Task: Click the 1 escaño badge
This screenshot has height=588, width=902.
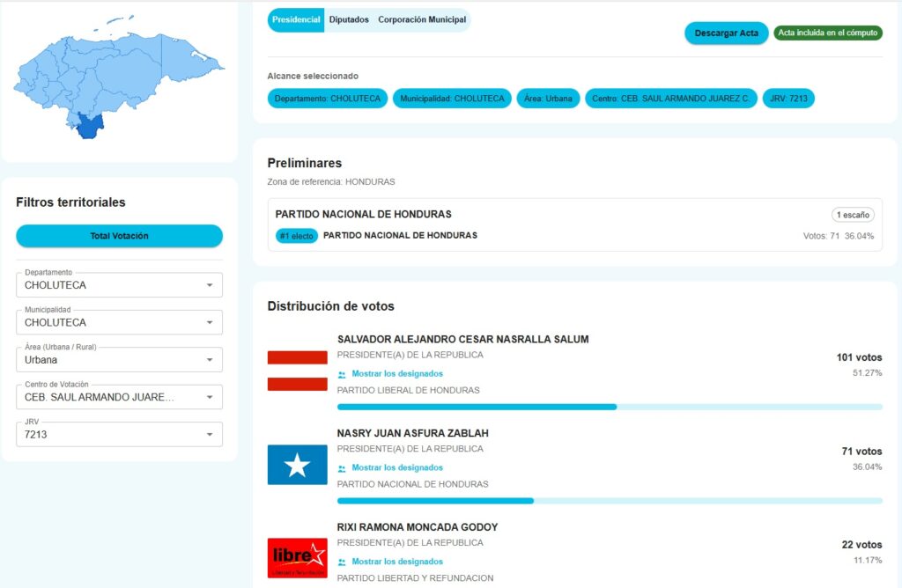Action: coord(853,215)
